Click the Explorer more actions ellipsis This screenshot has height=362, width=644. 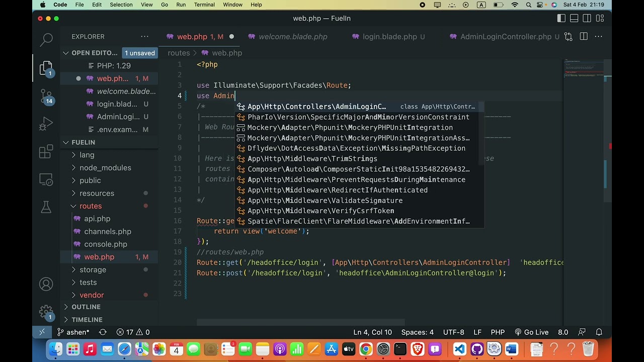pos(144,37)
